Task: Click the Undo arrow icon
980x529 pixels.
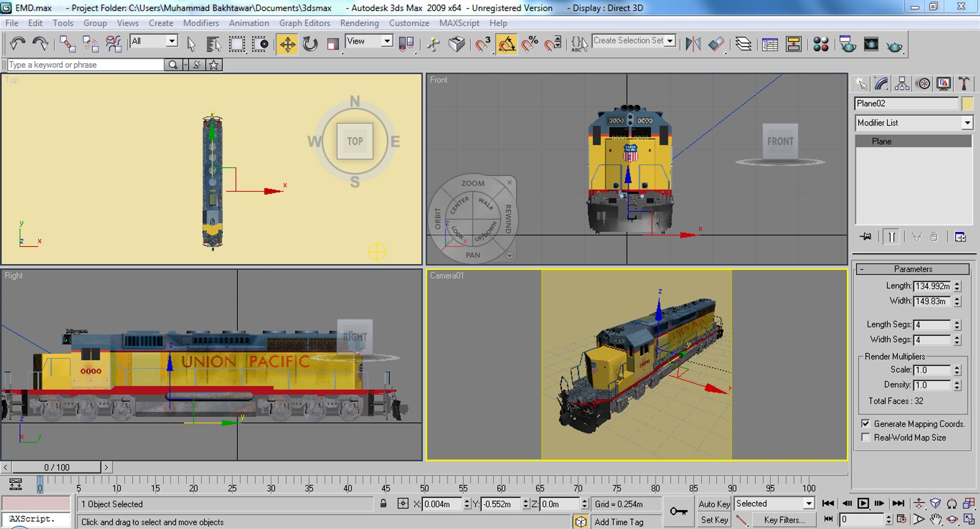Action: coord(17,44)
